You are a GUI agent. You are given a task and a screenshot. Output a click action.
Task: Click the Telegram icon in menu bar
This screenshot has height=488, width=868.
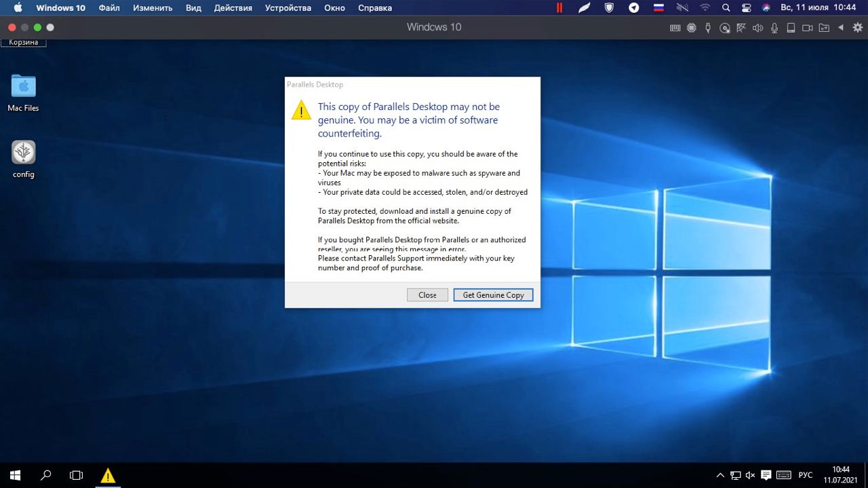pyautogui.click(x=634, y=8)
